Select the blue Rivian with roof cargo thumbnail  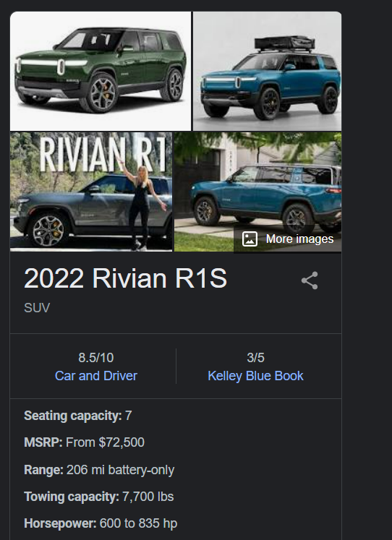pyautogui.click(x=268, y=72)
